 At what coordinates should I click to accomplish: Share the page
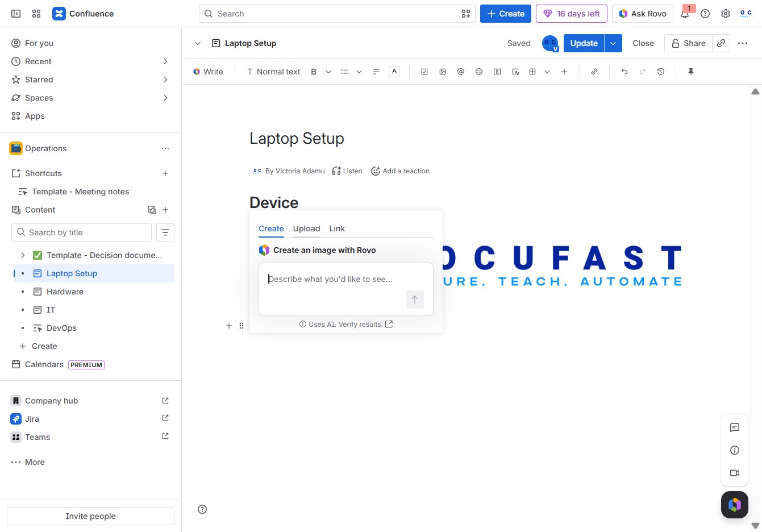pyautogui.click(x=688, y=43)
